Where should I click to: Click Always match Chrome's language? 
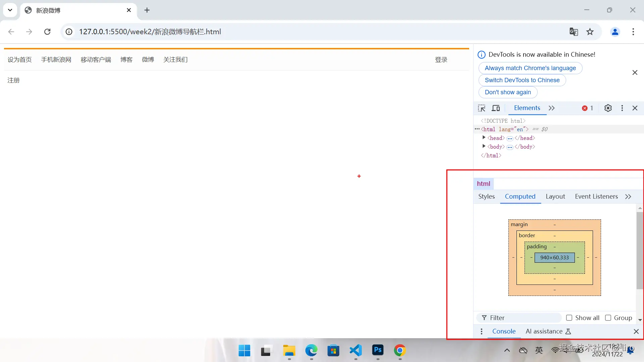pyautogui.click(x=530, y=68)
